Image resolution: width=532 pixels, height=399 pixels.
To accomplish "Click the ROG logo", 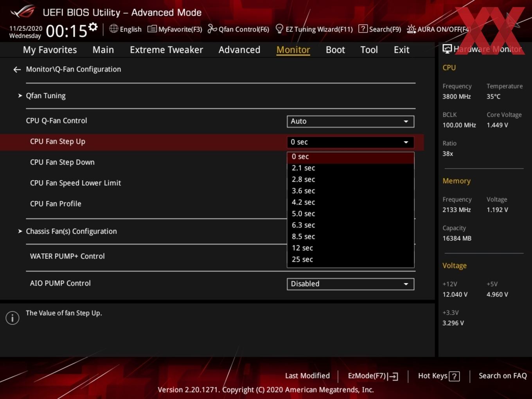I will click(x=22, y=11).
